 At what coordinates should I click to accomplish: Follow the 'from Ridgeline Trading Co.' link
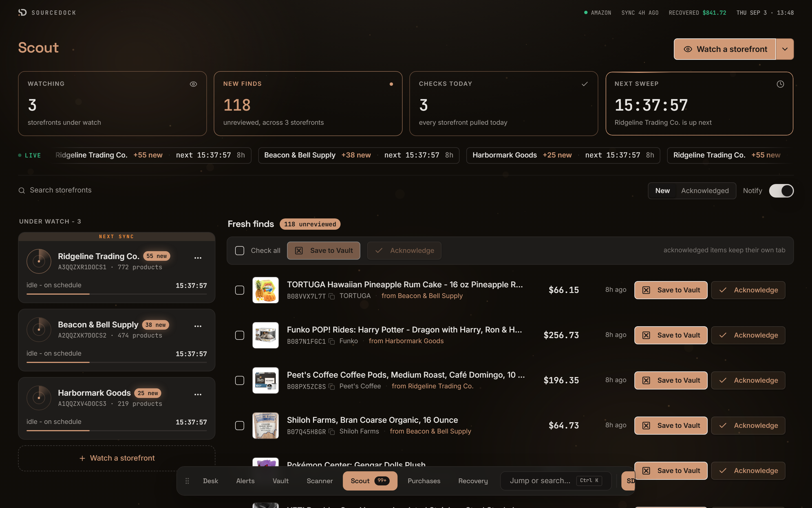tap(432, 386)
